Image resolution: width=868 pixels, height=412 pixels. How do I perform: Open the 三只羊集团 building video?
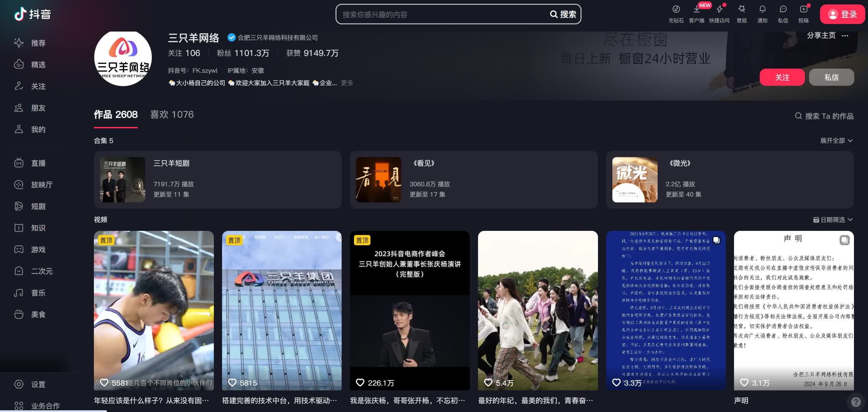[282, 310]
